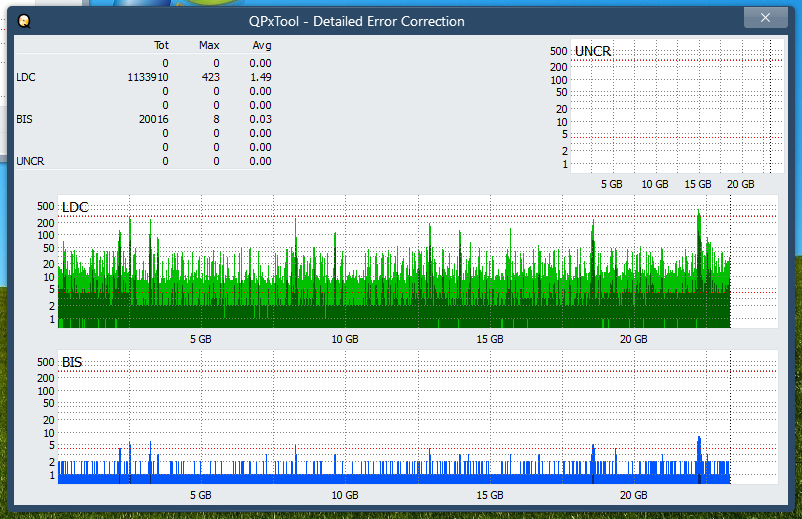Screen dimensions: 802x519
Task: Click the Avg column header
Action: [x=262, y=46]
